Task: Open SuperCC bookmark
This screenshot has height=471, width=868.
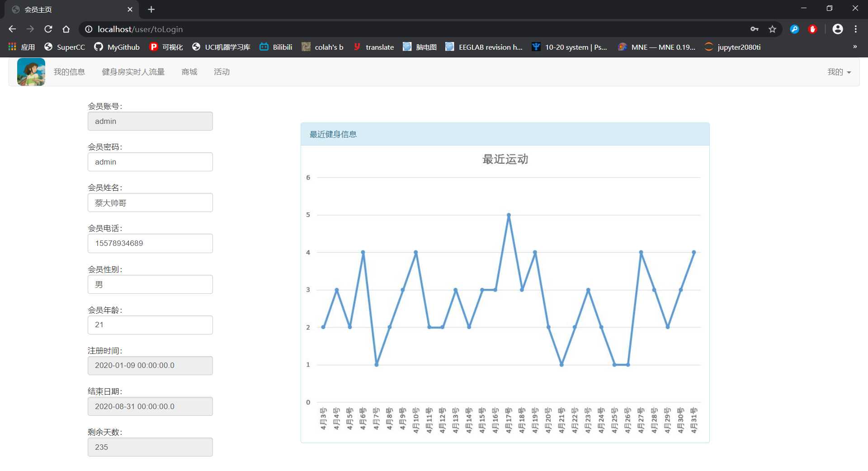Action: [x=65, y=47]
